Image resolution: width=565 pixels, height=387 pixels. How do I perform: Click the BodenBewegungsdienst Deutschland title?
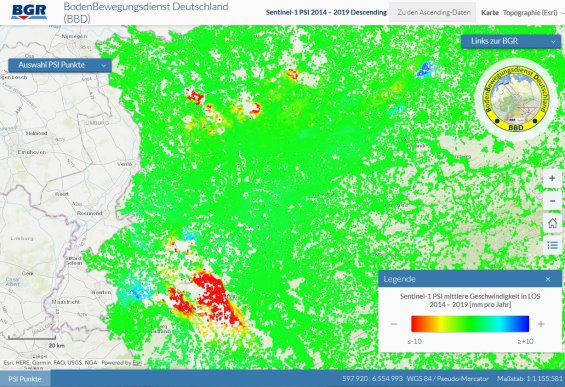[146, 12]
